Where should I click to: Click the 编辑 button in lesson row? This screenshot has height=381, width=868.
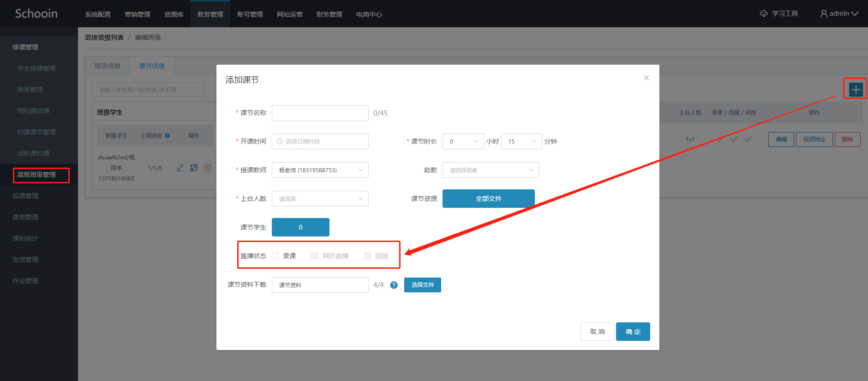pos(781,139)
